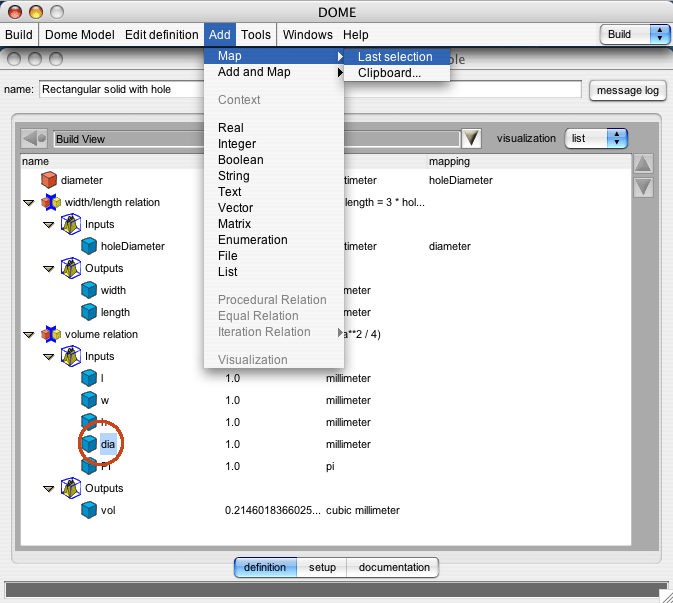Click the blue cube icon for holeDiameter

(89, 246)
